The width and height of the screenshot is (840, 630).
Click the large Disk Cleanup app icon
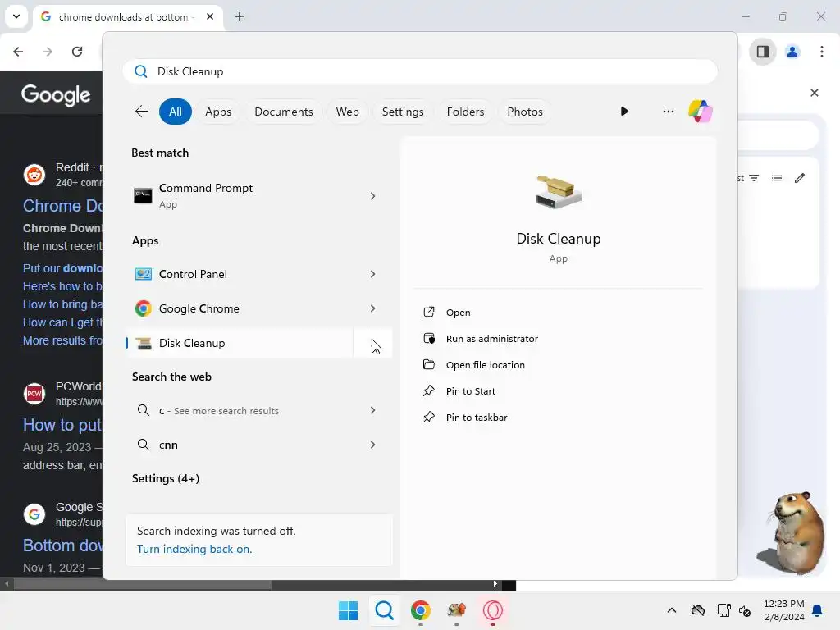pyautogui.click(x=558, y=191)
